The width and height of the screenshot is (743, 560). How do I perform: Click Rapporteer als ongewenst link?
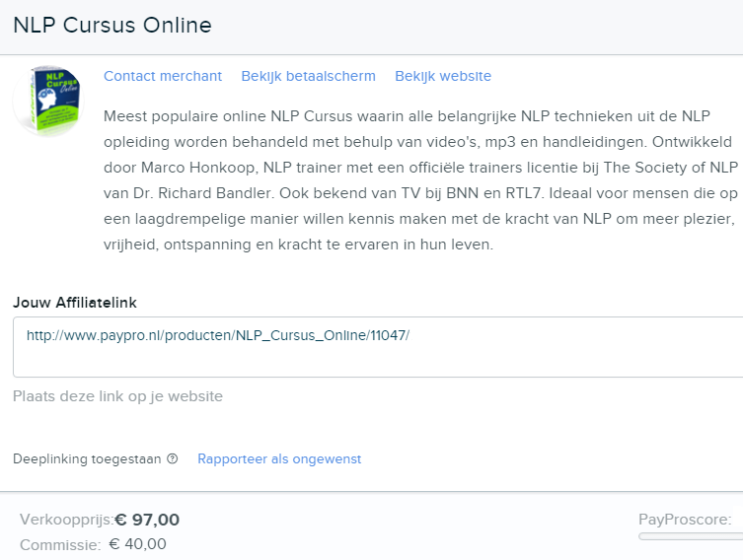pyautogui.click(x=279, y=459)
